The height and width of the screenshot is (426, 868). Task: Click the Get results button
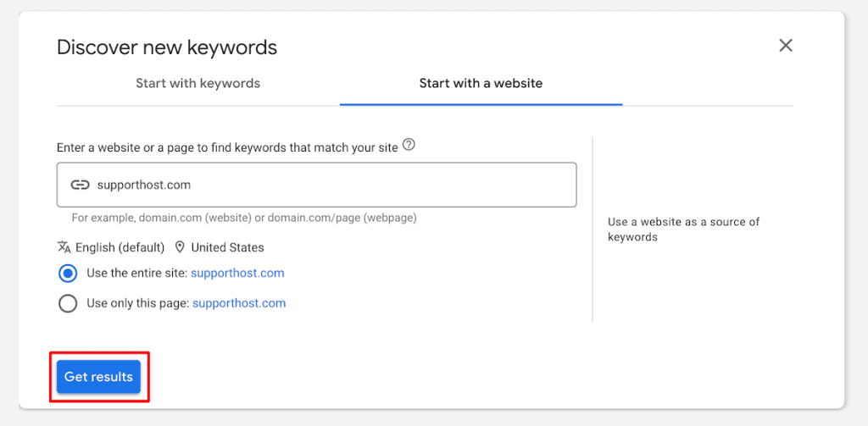(98, 377)
